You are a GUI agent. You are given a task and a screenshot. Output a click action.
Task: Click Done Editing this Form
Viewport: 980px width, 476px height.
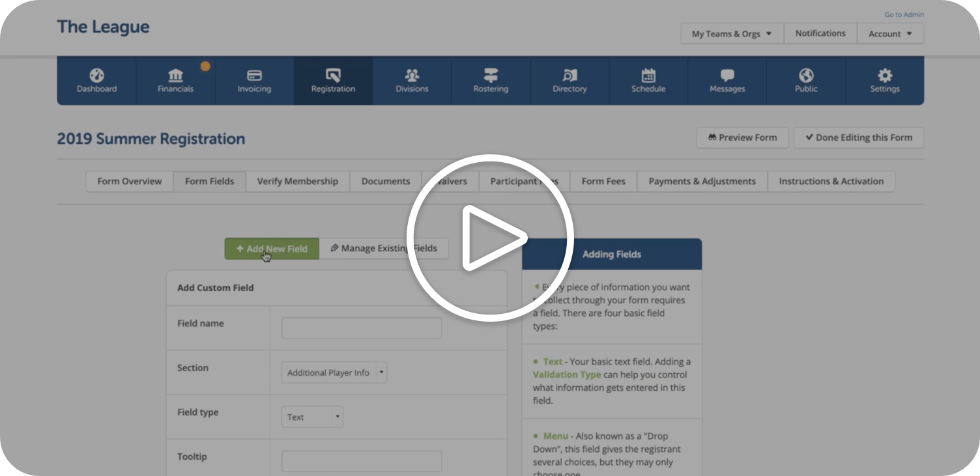point(858,137)
